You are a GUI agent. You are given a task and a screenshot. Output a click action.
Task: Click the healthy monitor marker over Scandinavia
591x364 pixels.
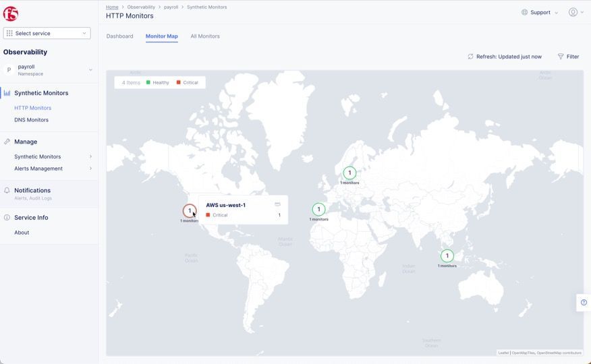(349, 173)
